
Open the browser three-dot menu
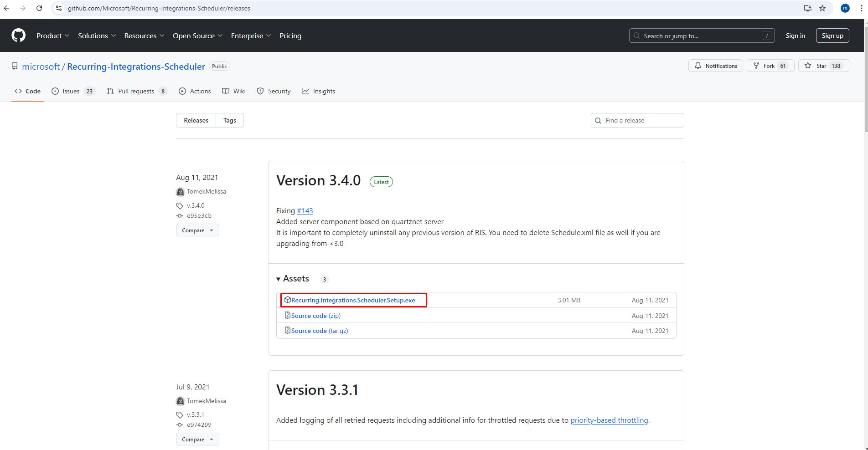(861, 8)
